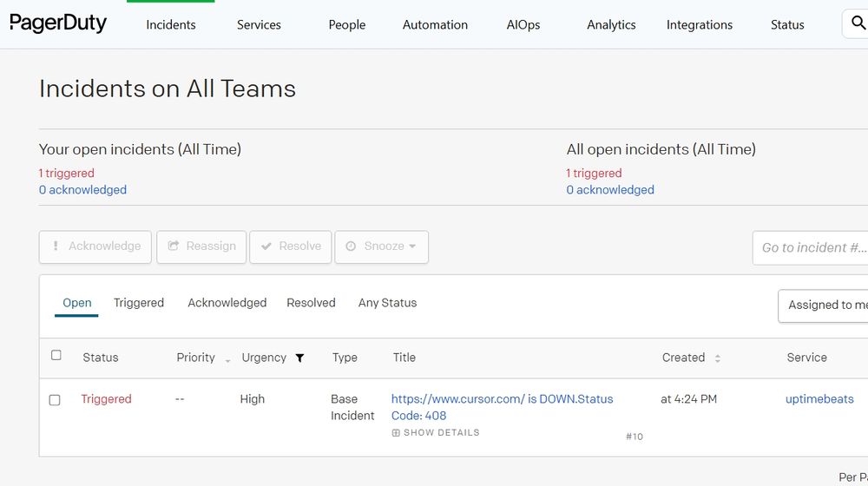
Task: Open the Snooze dropdown
Action: pos(381,246)
